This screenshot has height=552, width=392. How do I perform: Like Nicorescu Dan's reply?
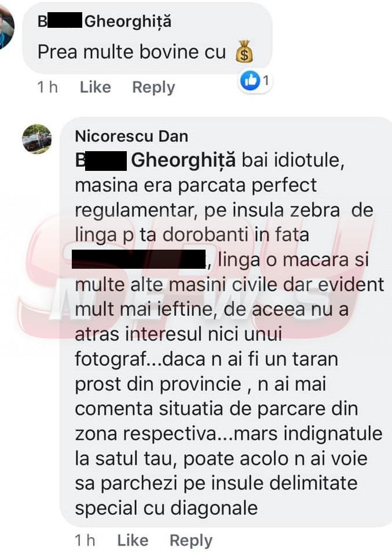[133, 540]
